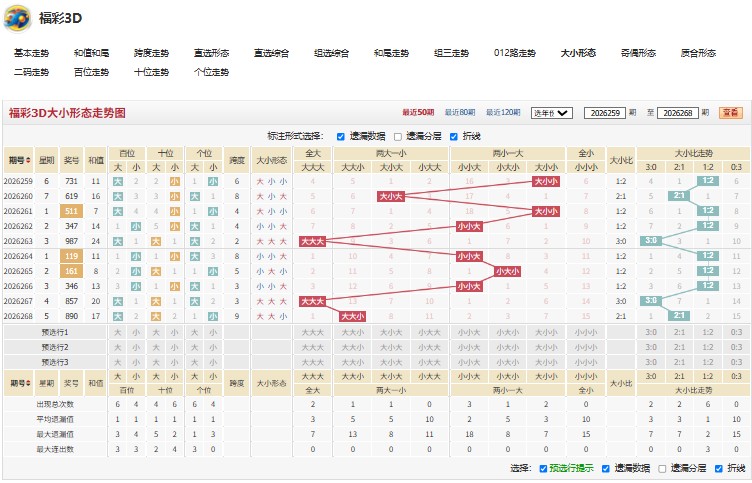Click 个位 小 marker in row 2026268

tap(213, 316)
